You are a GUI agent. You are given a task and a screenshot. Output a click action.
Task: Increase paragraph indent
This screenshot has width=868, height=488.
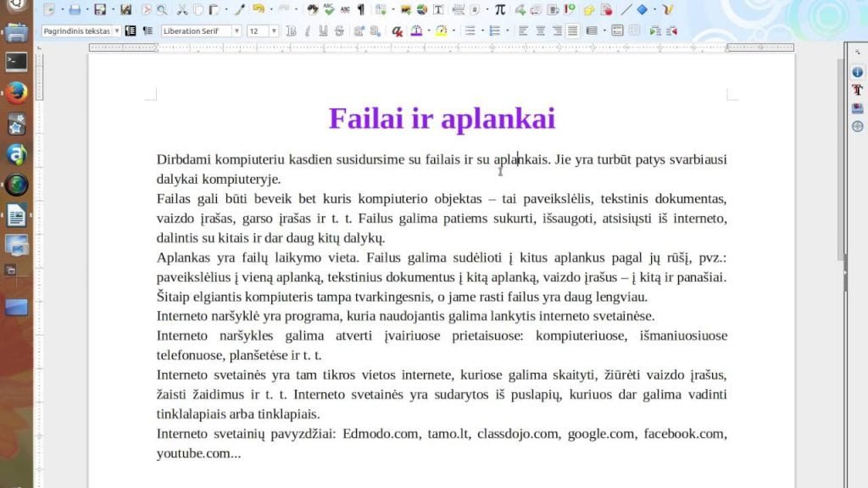tap(655, 31)
